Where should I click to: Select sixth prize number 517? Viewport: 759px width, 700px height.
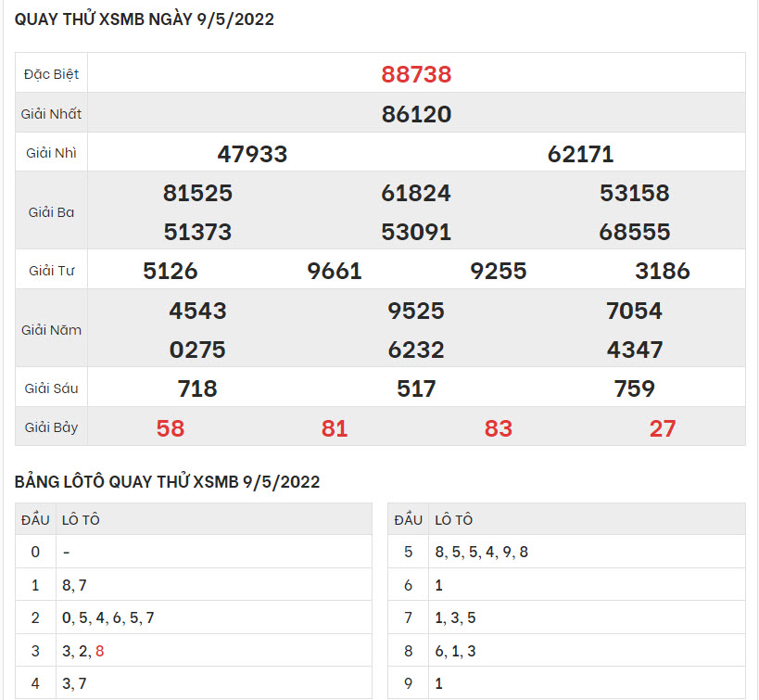click(x=416, y=388)
